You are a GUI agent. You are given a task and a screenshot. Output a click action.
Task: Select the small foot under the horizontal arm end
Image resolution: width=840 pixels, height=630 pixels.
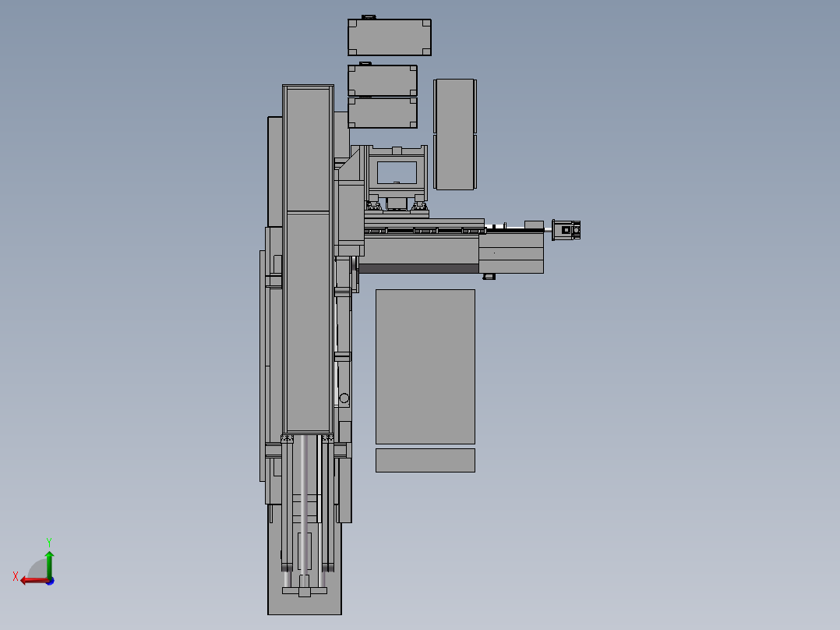point(489,277)
